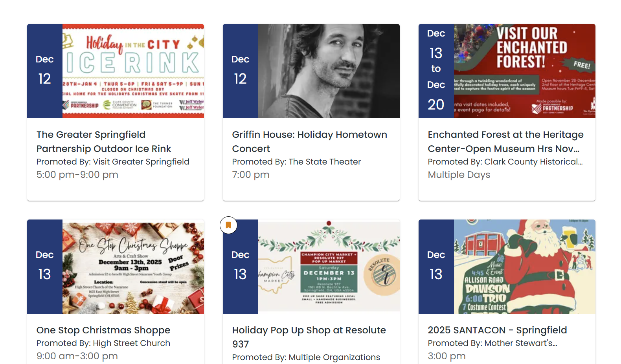This screenshot has width=621, height=364.
Task: Open The Greater Springfield Partnership Outdoor Ice Rink
Action: (104, 142)
